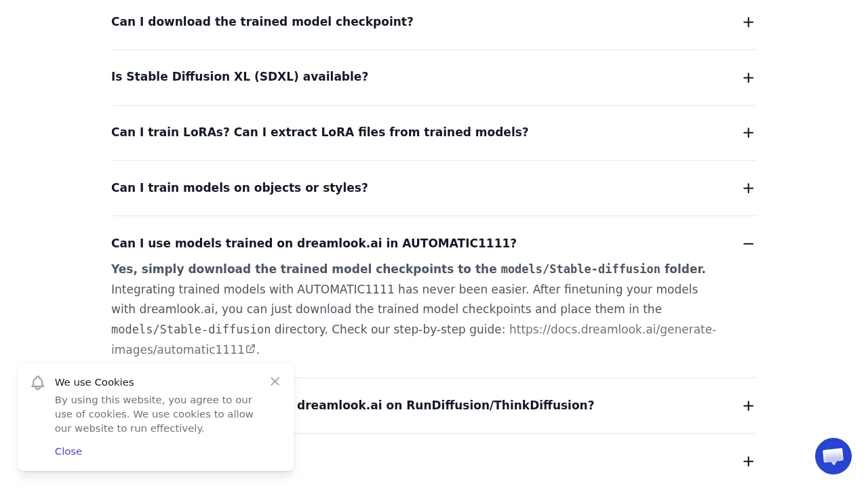Click the bell icon in the cookie notice
Image resolution: width=868 pixels, height=488 pixels.
point(37,382)
